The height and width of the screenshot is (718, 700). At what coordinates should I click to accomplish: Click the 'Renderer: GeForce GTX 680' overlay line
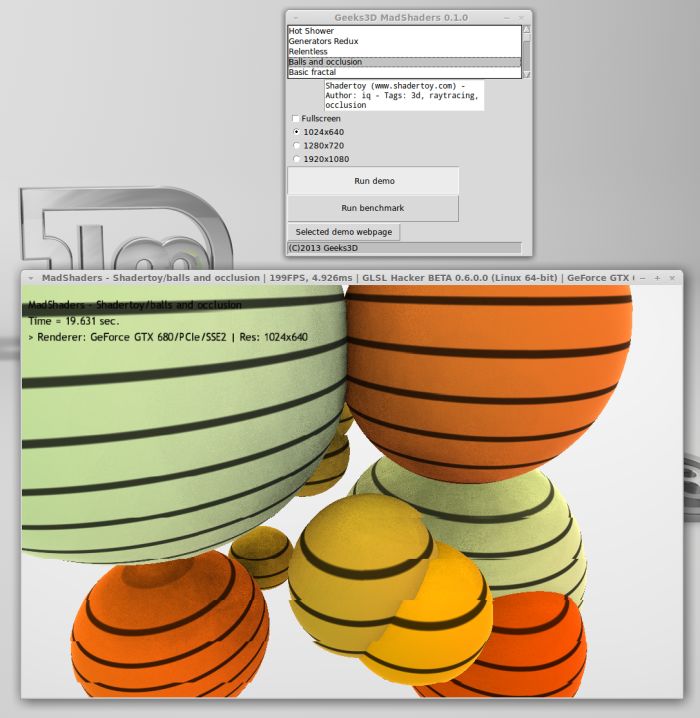point(168,337)
